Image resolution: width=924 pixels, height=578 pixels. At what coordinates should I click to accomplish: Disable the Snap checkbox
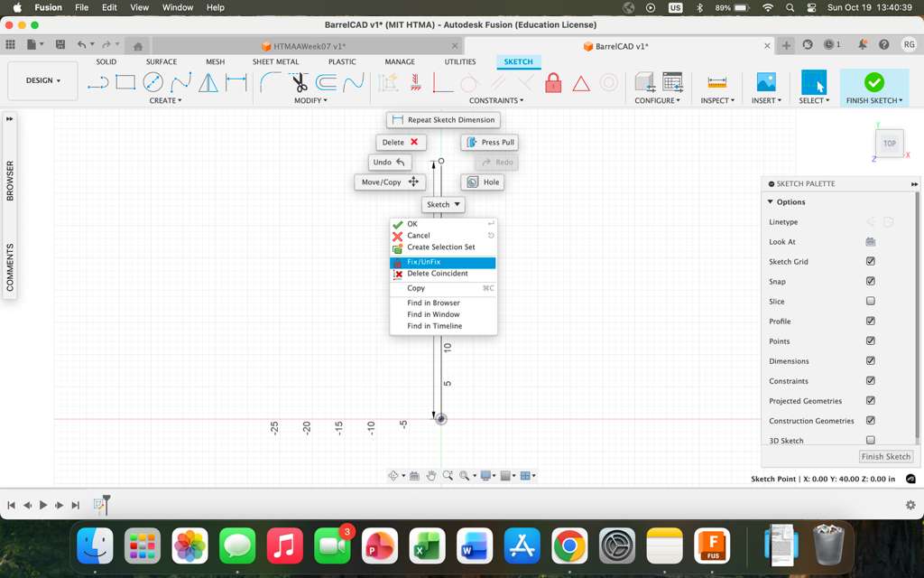[x=870, y=282]
